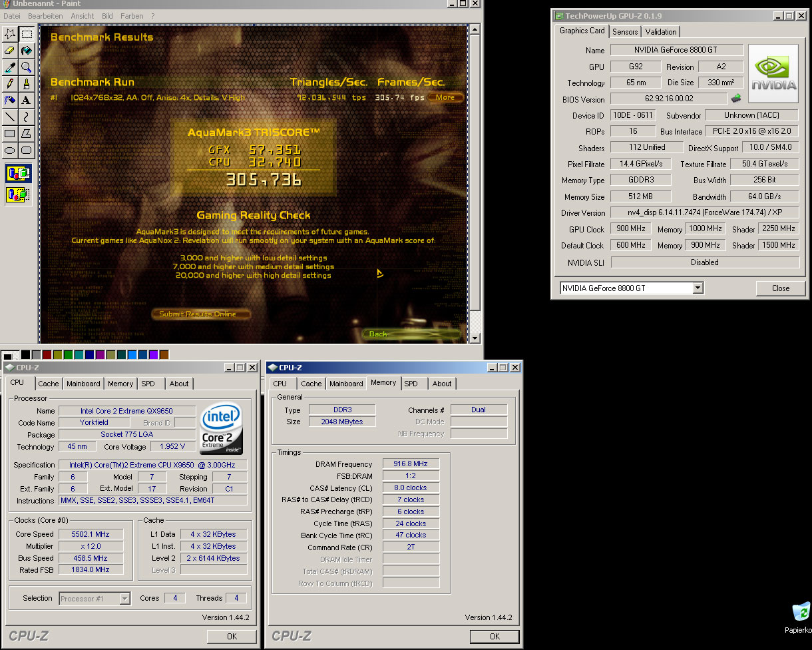Pick the dark red color swatch in Paint palette

47,355
